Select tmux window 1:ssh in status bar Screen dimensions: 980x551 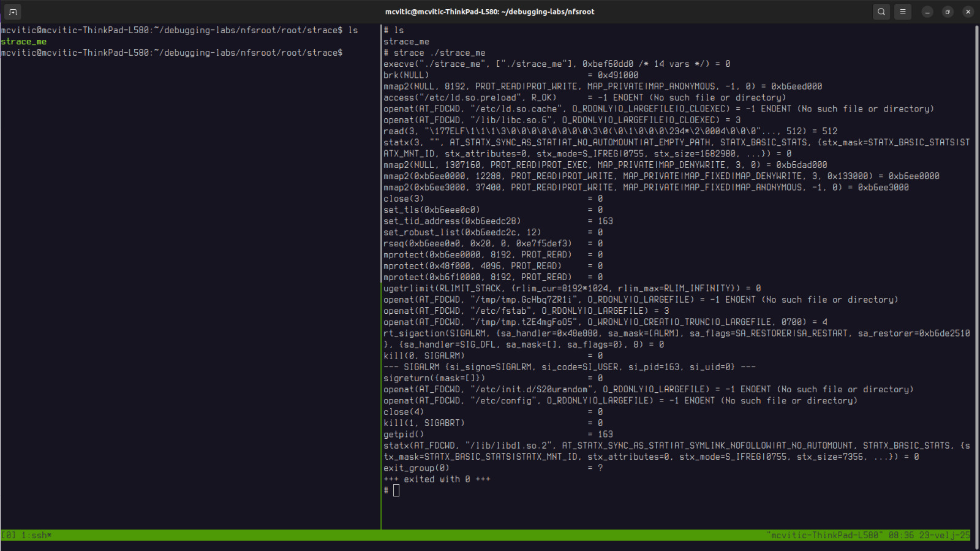[x=37, y=535]
